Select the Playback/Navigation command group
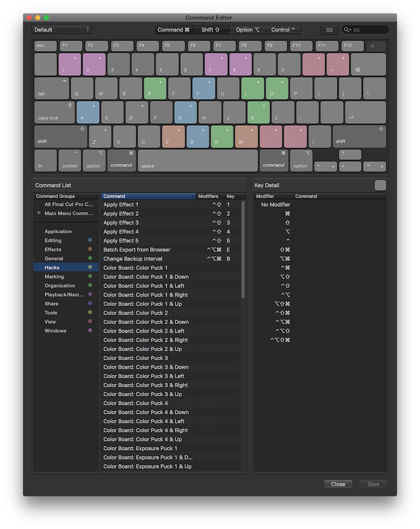420x529 pixels. [x=64, y=295]
